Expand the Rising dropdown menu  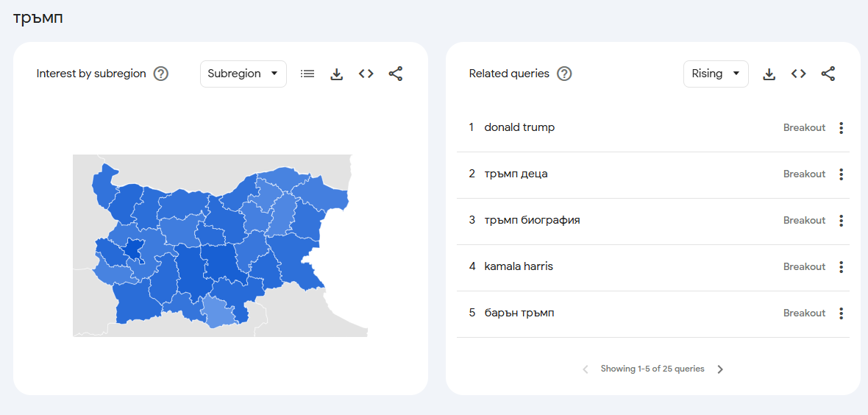[715, 74]
